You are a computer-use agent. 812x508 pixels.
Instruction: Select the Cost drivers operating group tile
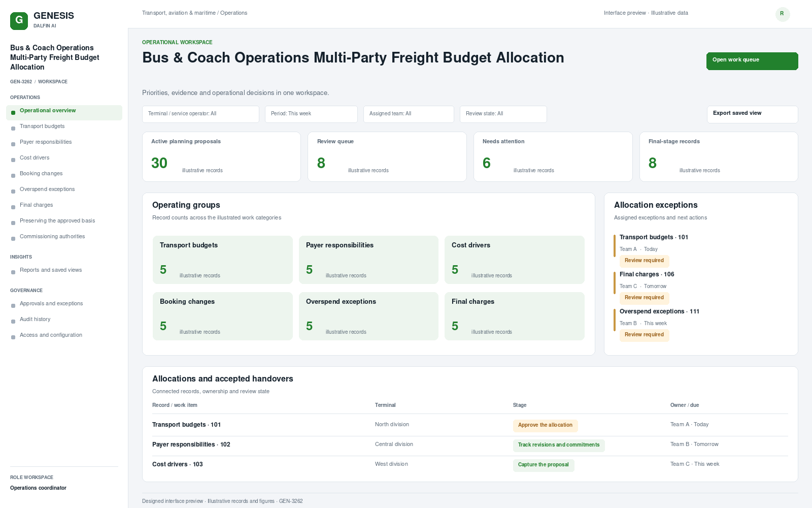coord(515,260)
